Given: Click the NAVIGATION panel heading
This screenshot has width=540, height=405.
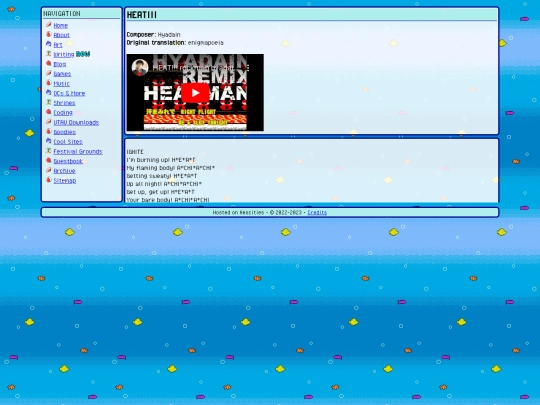Looking at the screenshot, I should [62, 14].
